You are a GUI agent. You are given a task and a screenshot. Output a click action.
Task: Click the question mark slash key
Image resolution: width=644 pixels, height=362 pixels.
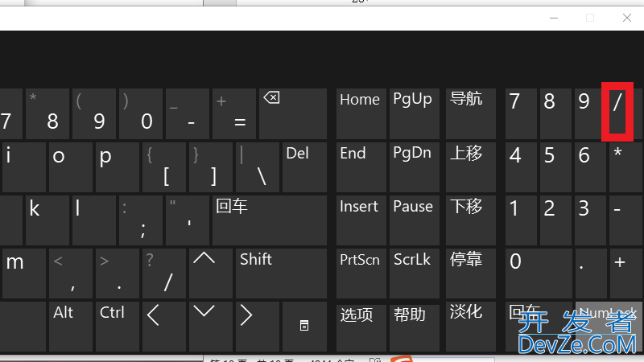(x=164, y=273)
